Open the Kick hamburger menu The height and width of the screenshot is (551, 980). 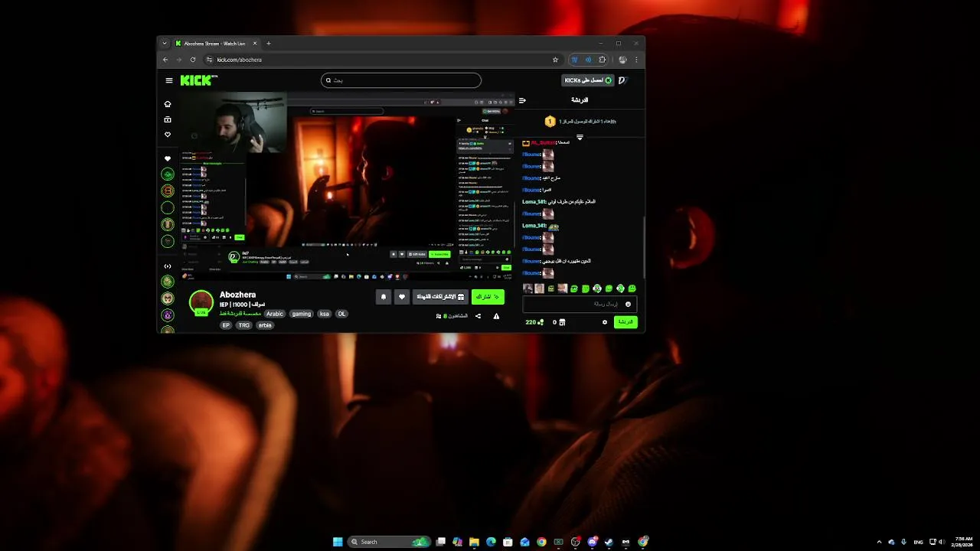[x=169, y=80]
